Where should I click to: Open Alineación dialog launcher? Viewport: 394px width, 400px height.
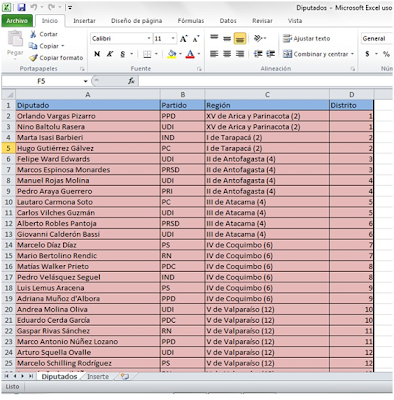click(x=352, y=69)
